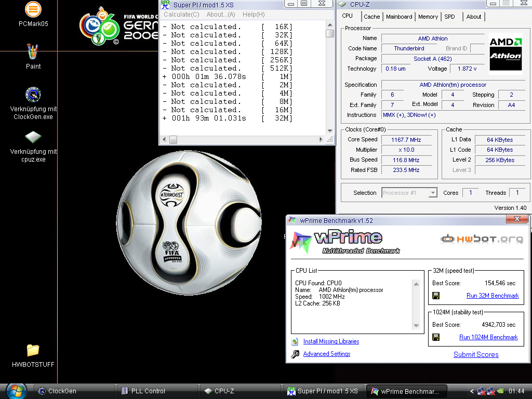
Task: Click the taskbar clock showing 01:44
Action: pos(516,391)
